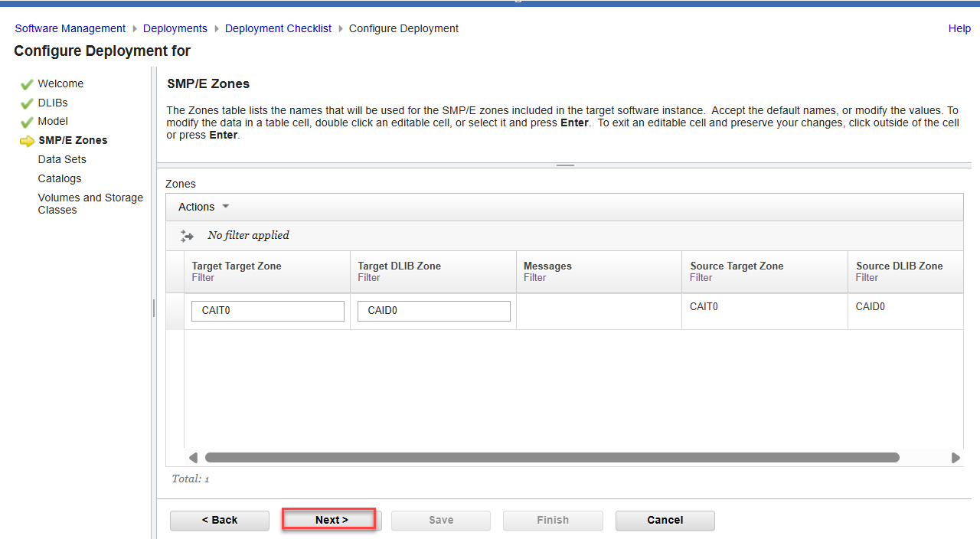Open the Help link
The width and height of the screenshot is (980, 539).
(959, 28)
